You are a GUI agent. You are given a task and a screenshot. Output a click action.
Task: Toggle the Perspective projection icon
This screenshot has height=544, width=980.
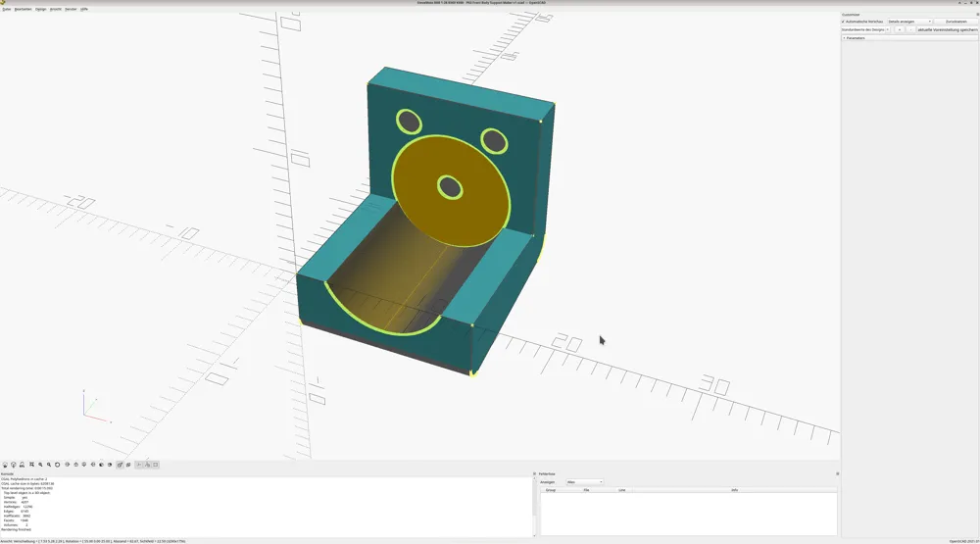coord(120,465)
